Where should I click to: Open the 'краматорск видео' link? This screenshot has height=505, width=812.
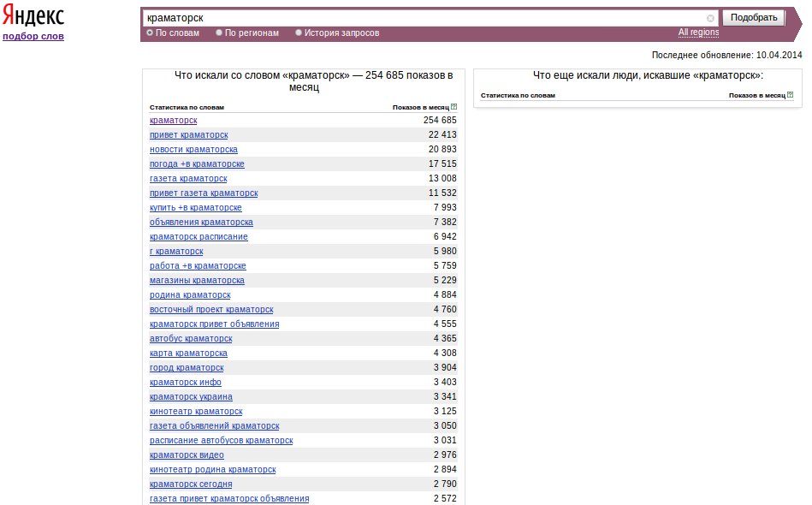187,454
